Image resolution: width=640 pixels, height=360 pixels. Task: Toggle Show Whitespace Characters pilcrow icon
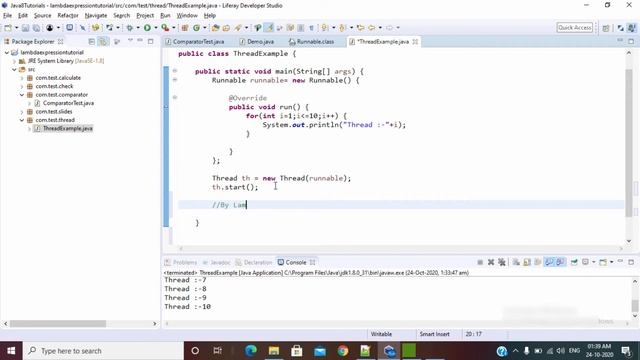coord(311,28)
